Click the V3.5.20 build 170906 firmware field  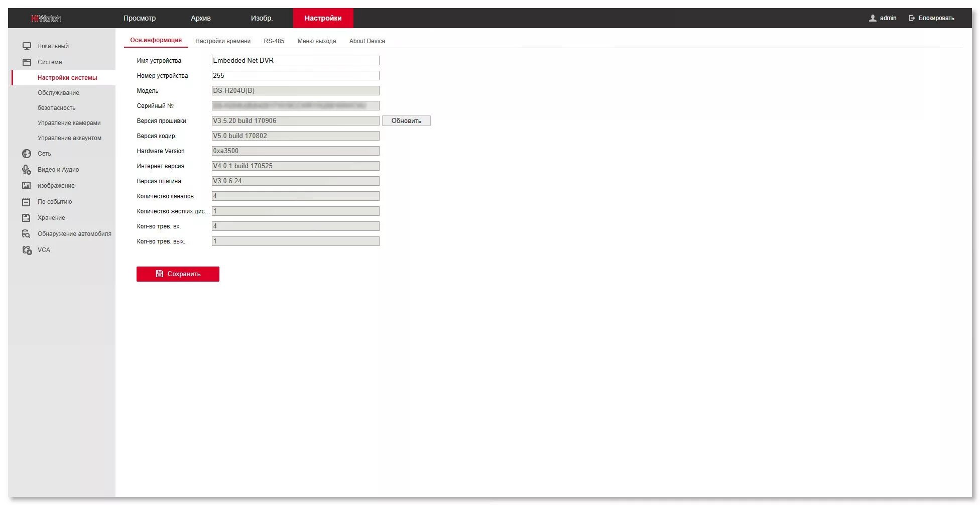[295, 121]
